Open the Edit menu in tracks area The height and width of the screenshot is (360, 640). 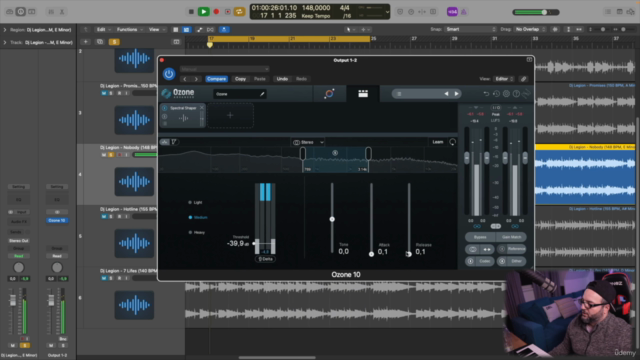pyautogui.click(x=103, y=29)
